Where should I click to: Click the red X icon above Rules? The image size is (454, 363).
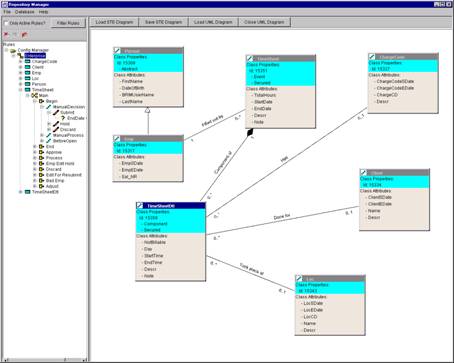click(6, 35)
